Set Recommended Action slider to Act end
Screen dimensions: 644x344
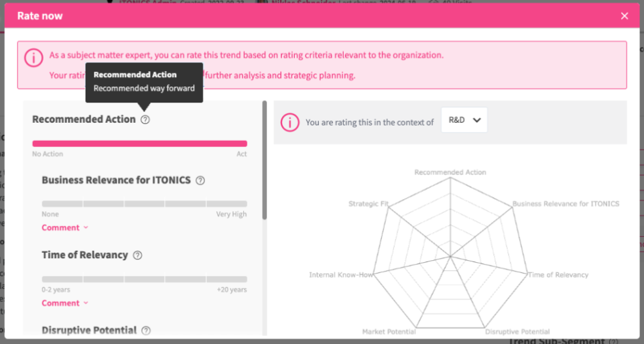(x=245, y=144)
